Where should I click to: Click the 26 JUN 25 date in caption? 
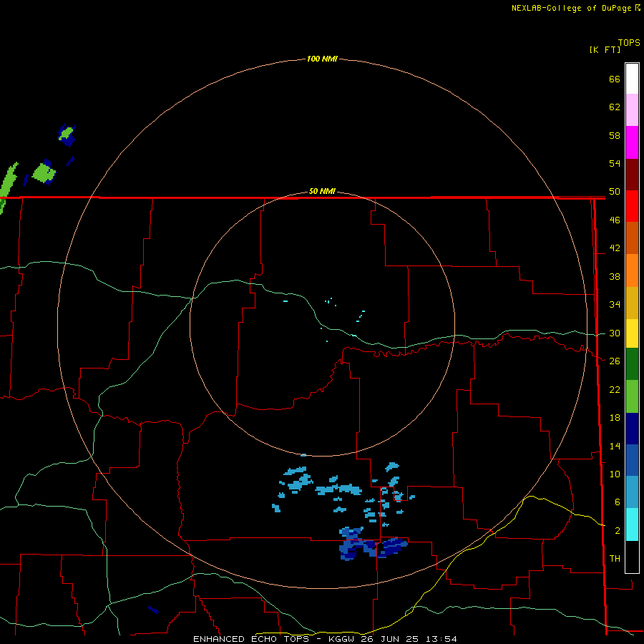tap(389, 639)
